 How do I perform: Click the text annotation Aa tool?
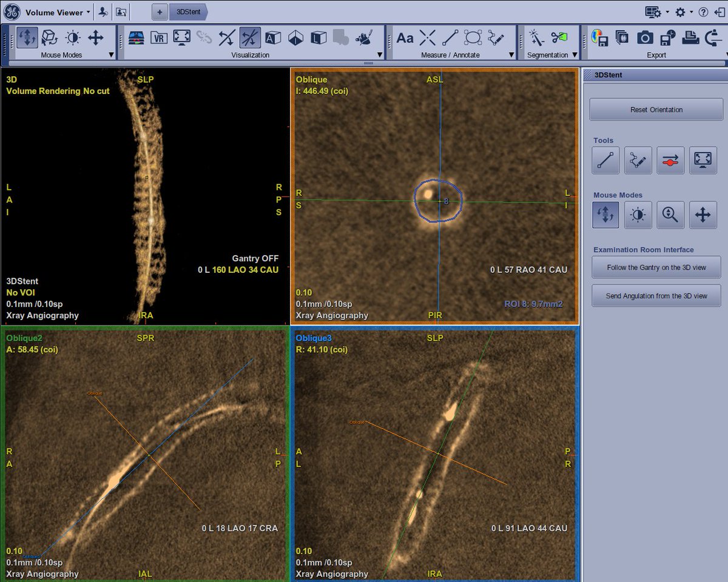tap(405, 38)
